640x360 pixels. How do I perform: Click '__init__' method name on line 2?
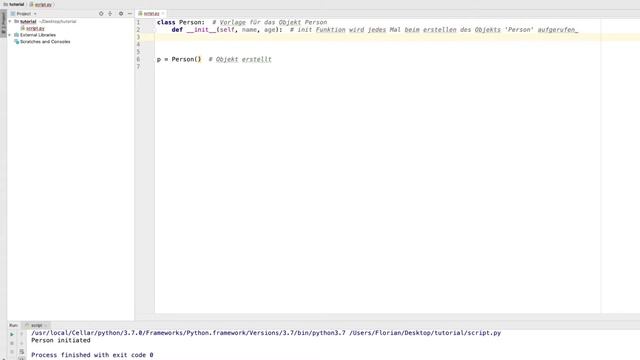pyautogui.click(x=202, y=30)
